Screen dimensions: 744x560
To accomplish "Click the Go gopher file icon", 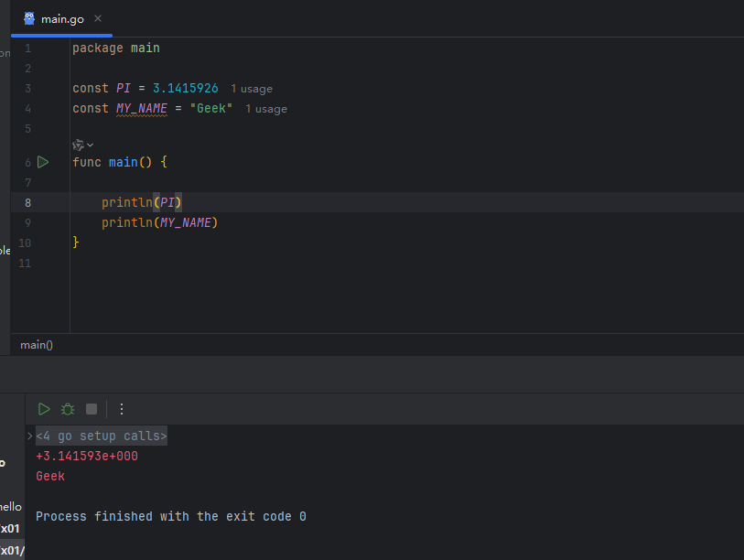I will tap(29, 18).
